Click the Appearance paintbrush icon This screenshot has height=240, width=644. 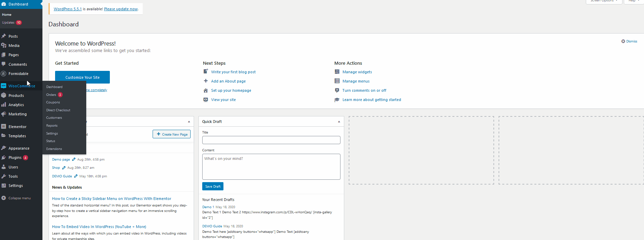tap(4, 148)
